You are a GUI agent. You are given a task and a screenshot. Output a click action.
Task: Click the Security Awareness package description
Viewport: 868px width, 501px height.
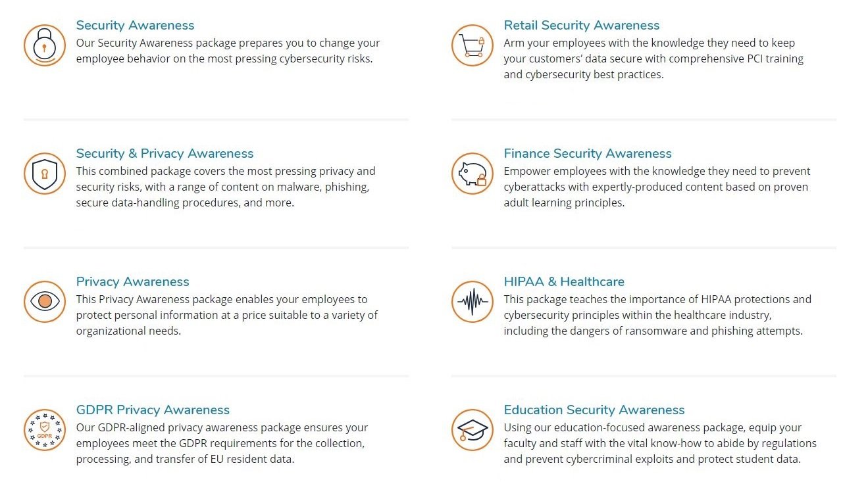[x=228, y=51]
